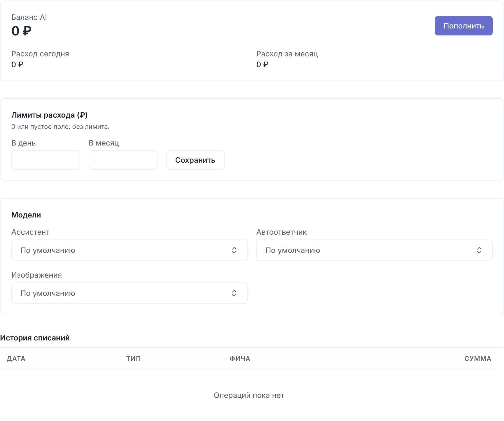Save limits with the Сохранить button
The height and width of the screenshot is (421, 504).
click(x=195, y=160)
